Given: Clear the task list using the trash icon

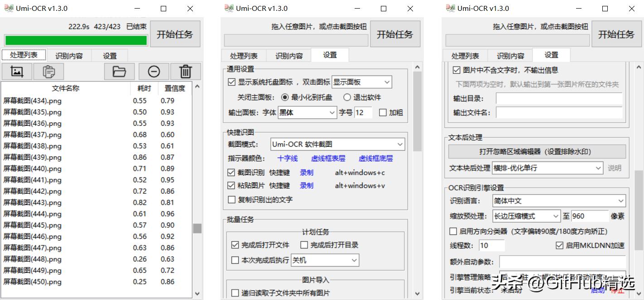Looking at the screenshot, I should [x=186, y=71].
